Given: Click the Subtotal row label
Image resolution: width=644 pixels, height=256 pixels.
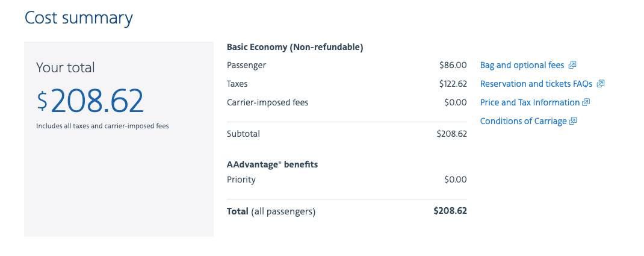Looking at the screenshot, I should click(243, 134).
